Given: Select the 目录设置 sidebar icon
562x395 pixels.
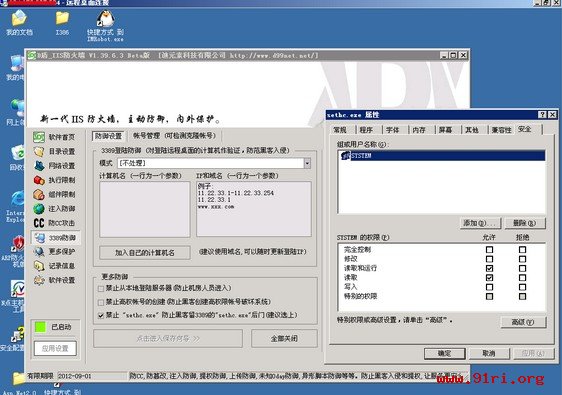Looking at the screenshot, I should (39, 151).
